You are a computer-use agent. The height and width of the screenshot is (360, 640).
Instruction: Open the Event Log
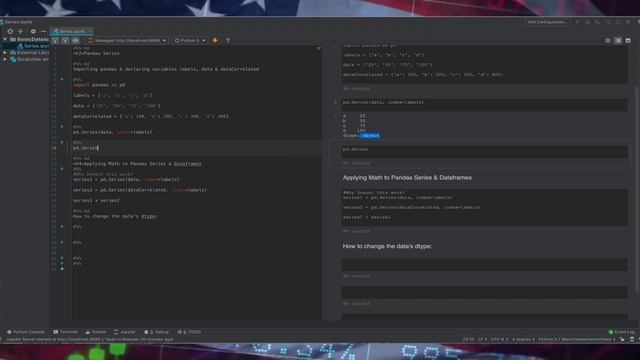[622, 332]
